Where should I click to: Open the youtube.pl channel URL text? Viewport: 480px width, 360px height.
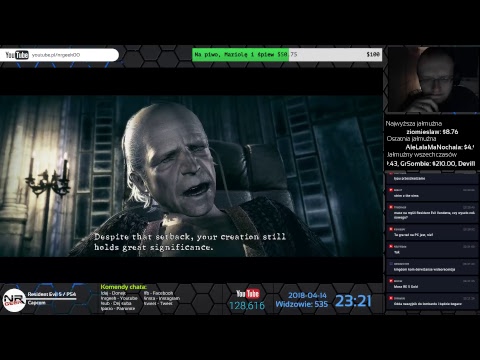pos(56,55)
